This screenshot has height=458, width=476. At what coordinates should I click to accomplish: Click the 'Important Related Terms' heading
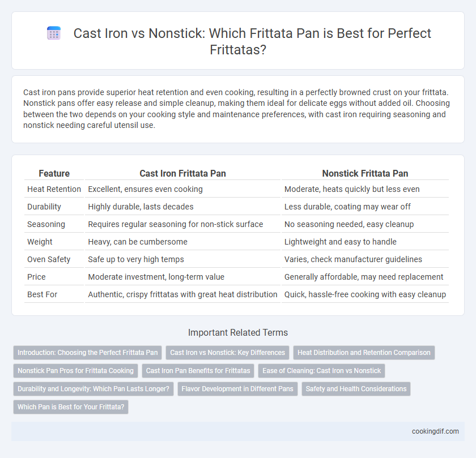[237, 332]
